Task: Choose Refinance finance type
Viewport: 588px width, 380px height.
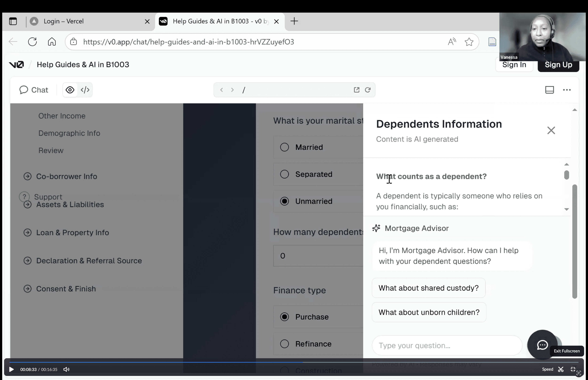Action: coord(284,344)
